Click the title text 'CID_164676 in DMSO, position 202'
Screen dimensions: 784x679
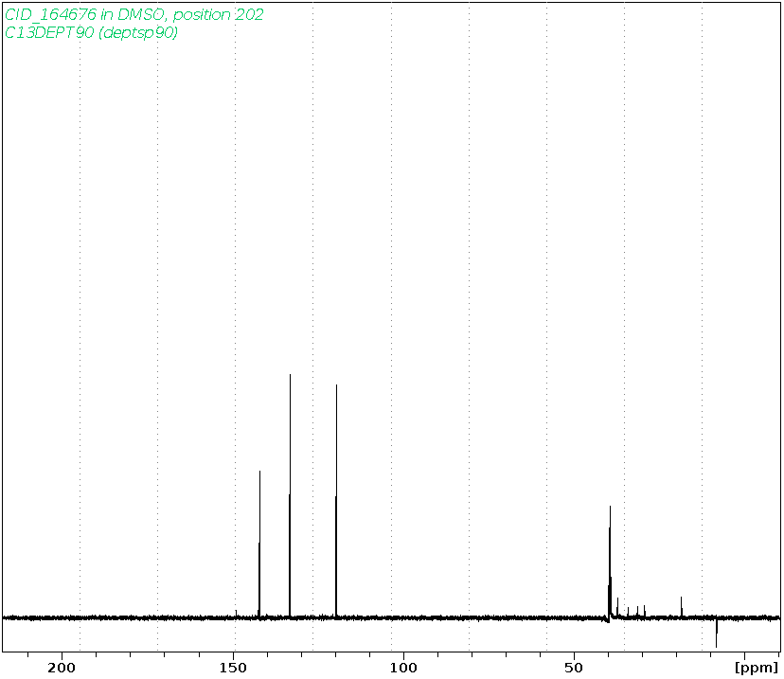pos(134,14)
